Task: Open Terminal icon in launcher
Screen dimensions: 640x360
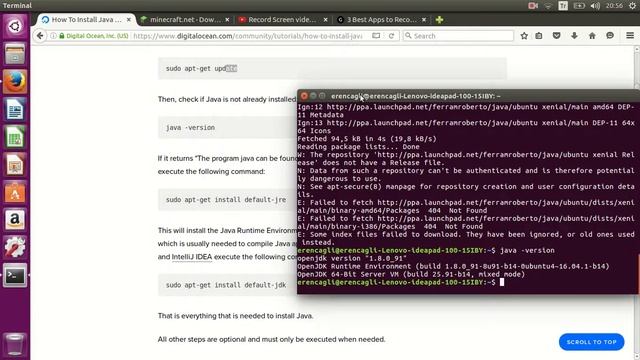Action: pos(15,275)
